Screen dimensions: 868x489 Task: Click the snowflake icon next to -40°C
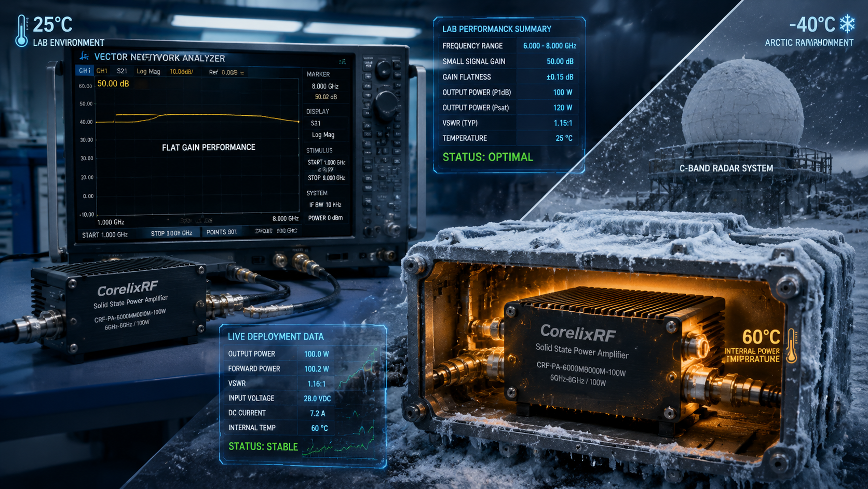847,23
